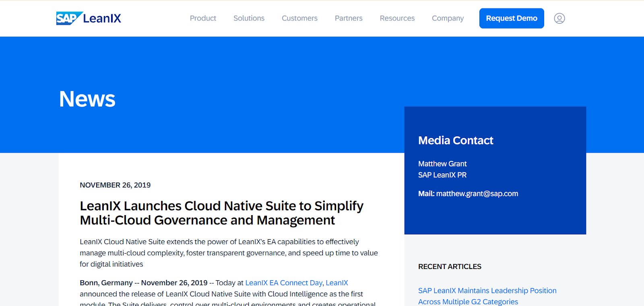Open the Customers menu

(x=299, y=18)
